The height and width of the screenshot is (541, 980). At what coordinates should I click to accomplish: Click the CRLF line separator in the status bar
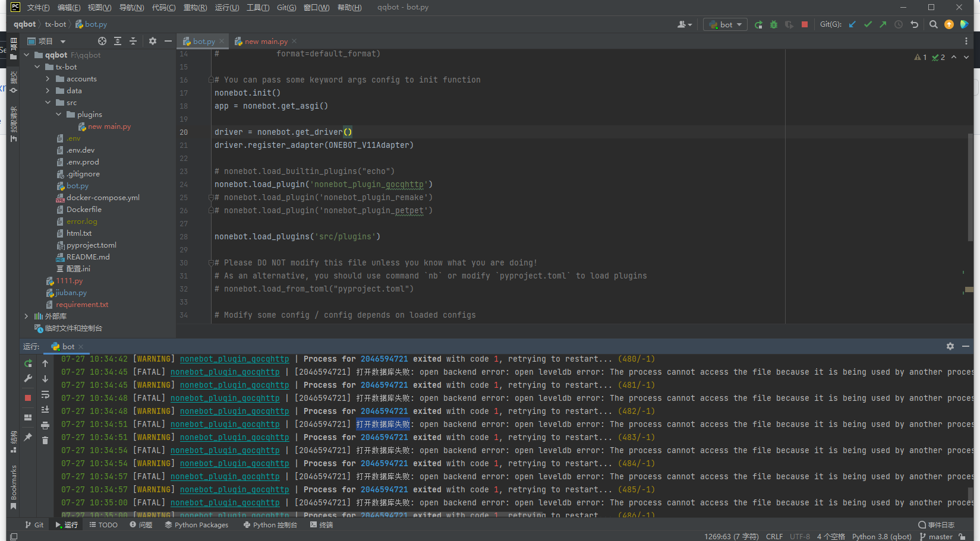(x=774, y=536)
